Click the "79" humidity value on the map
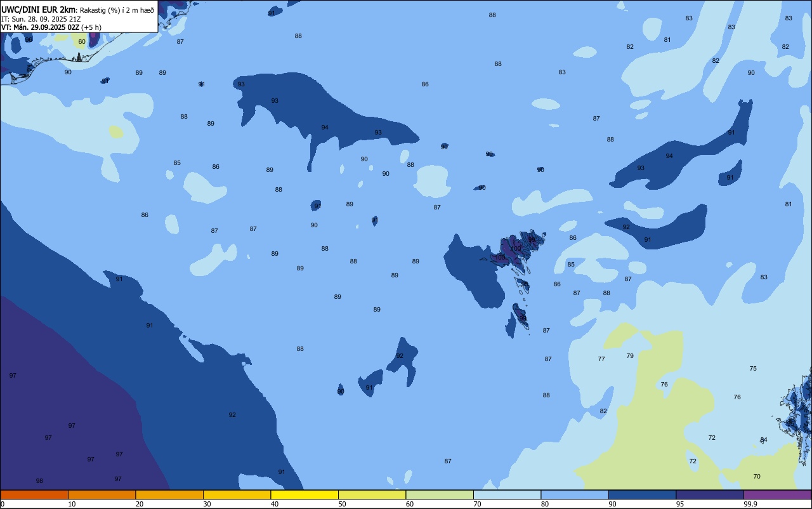Screen dimensions: 812x509 pyautogui.click(x=630, y=356)
